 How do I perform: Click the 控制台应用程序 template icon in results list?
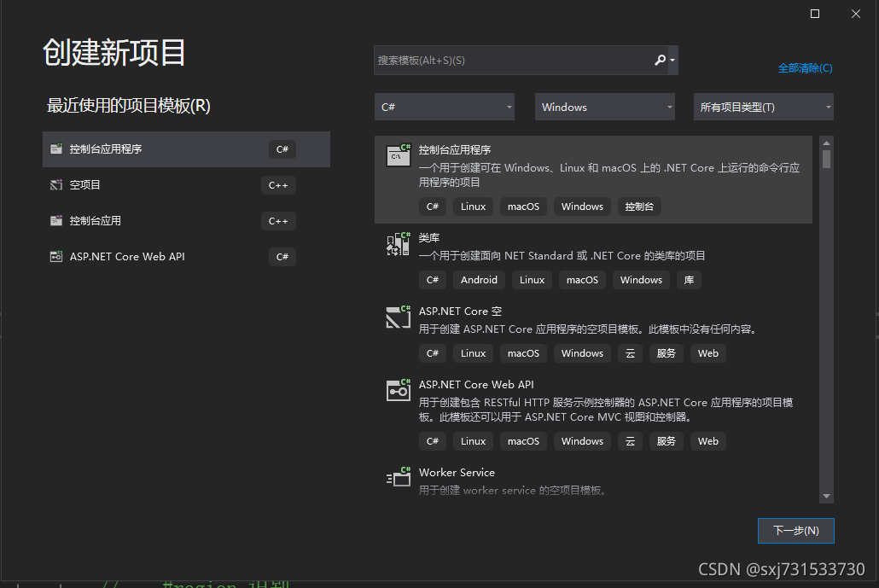pyautogui.click(x=399, y=155)
